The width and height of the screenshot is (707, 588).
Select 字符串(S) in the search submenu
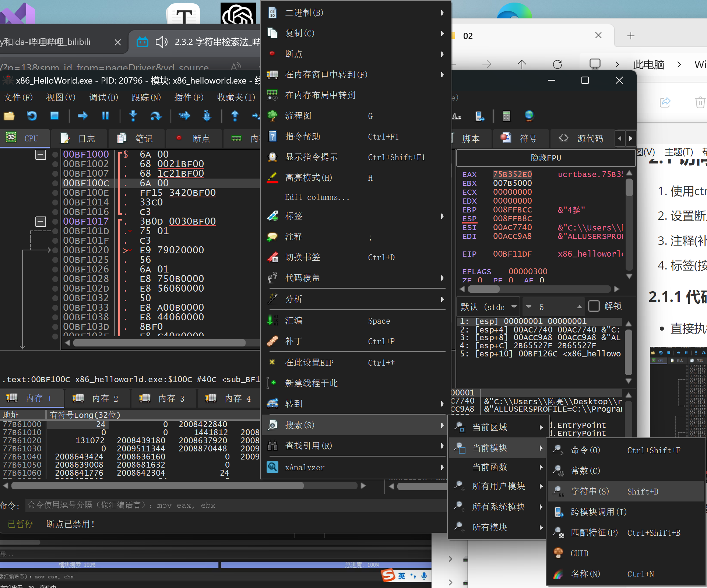589,491
